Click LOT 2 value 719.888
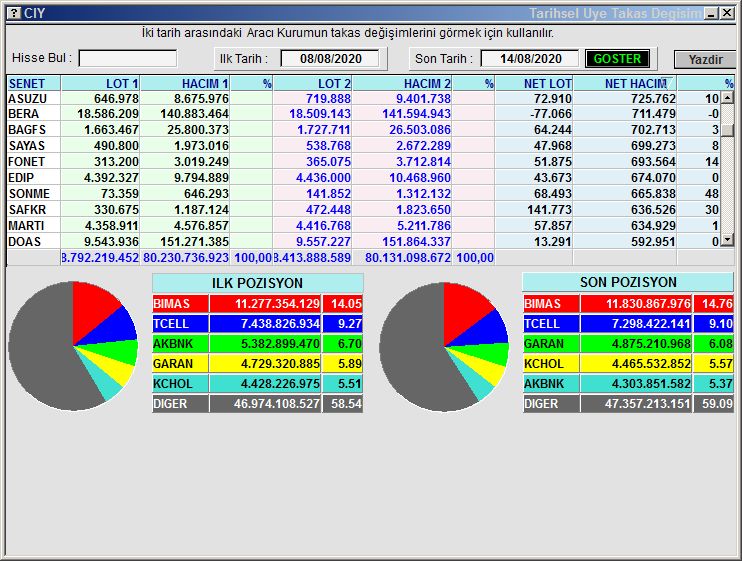The image size is (742, 561). pyautogui.click(x=328, y=98)
